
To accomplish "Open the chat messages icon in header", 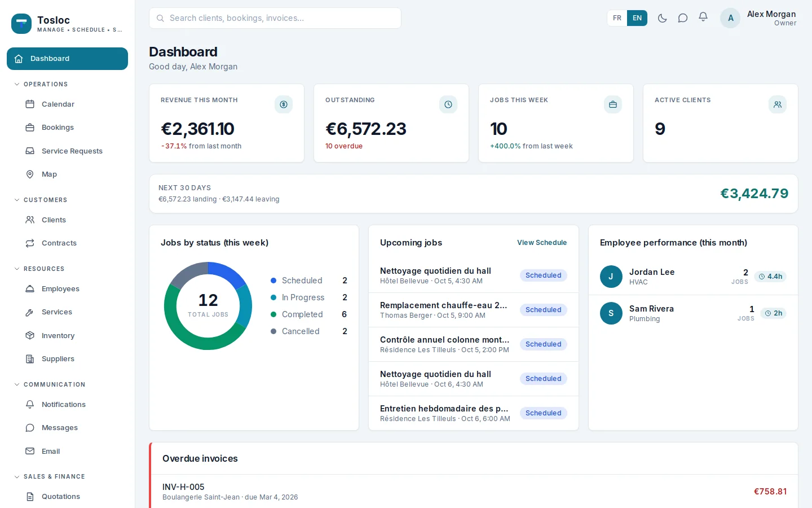I will point(683,18).
